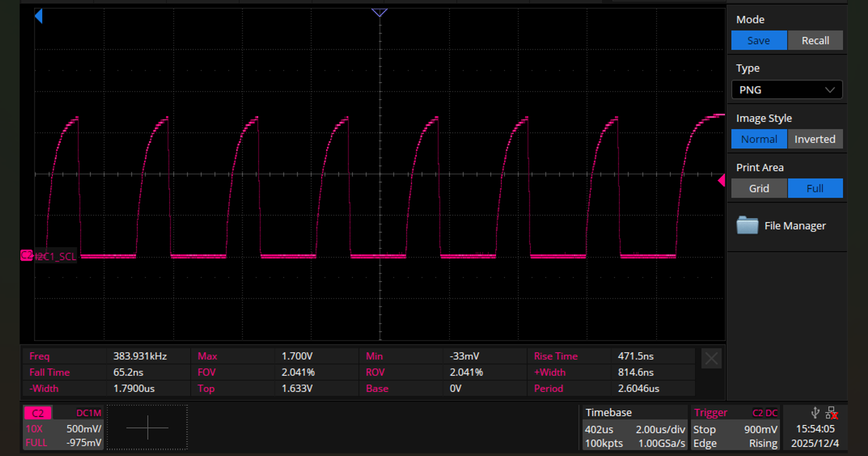The image size is (868, 456).
Task: Choose Normal image style
Action: [x=759, y=139]
